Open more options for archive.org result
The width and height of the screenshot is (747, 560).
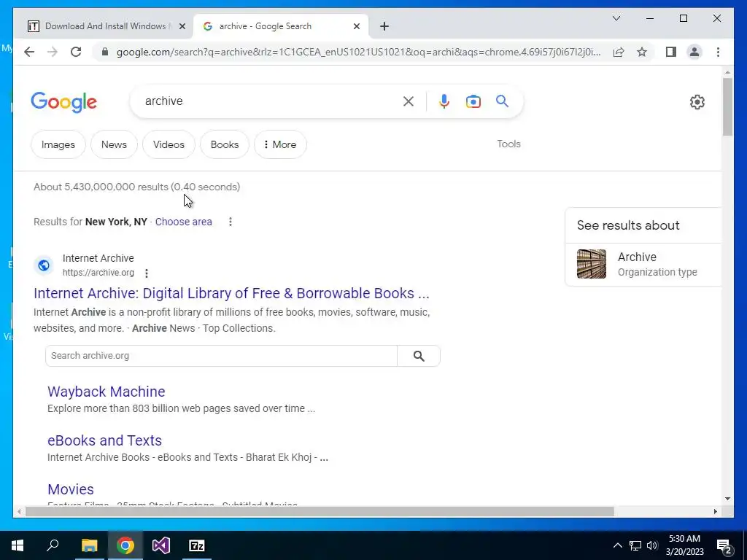point(147,273)
